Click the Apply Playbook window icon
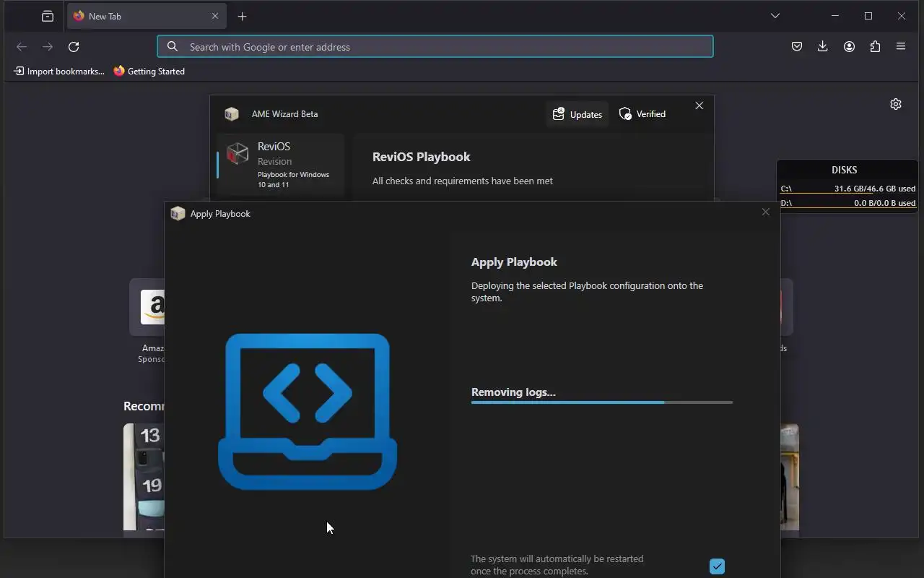The height and width of the screenshot is (578, 924). 178,213
